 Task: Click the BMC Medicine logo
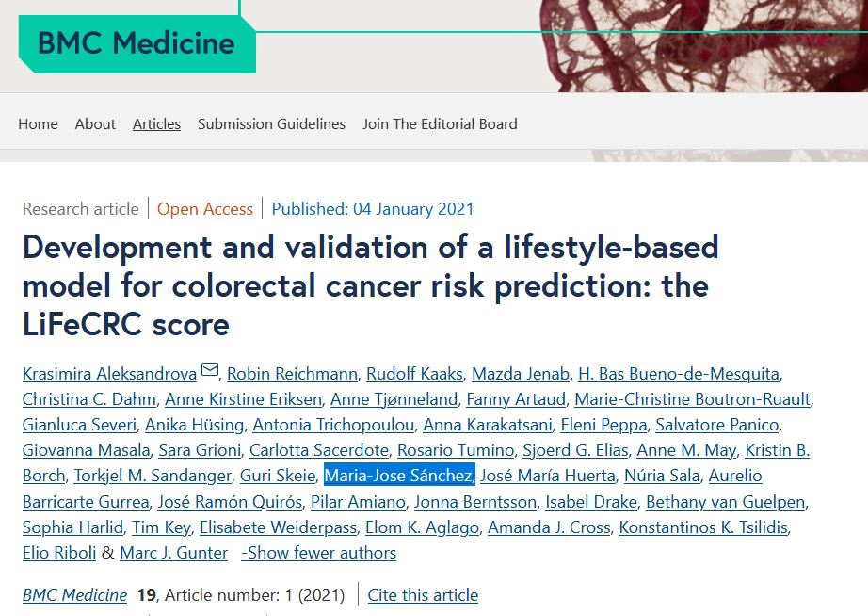coord(136,43)
